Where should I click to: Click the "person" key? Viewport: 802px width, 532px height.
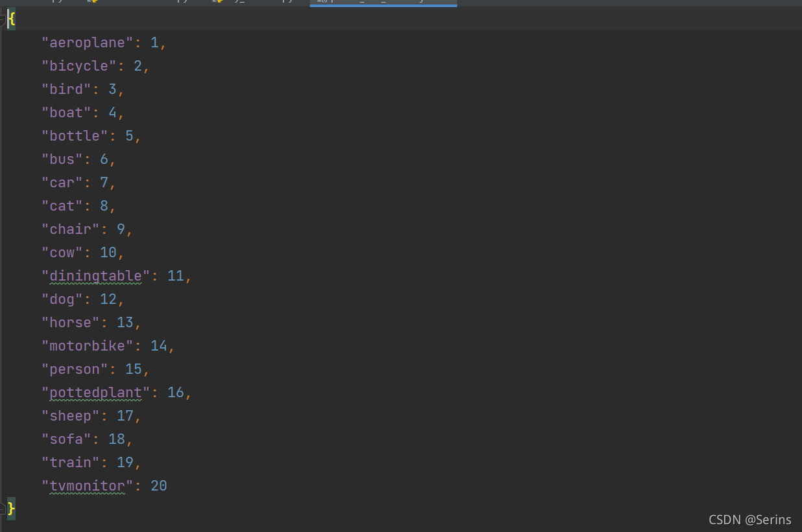(75, 369)
